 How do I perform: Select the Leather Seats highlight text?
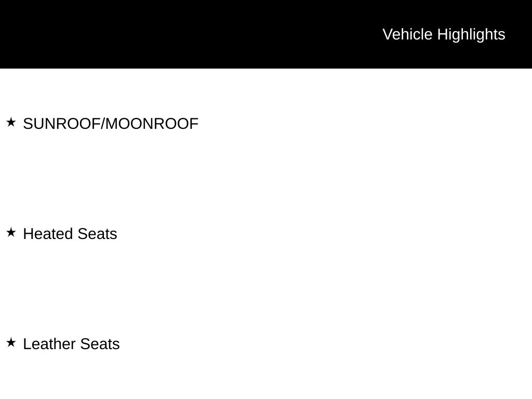point(71,344)
